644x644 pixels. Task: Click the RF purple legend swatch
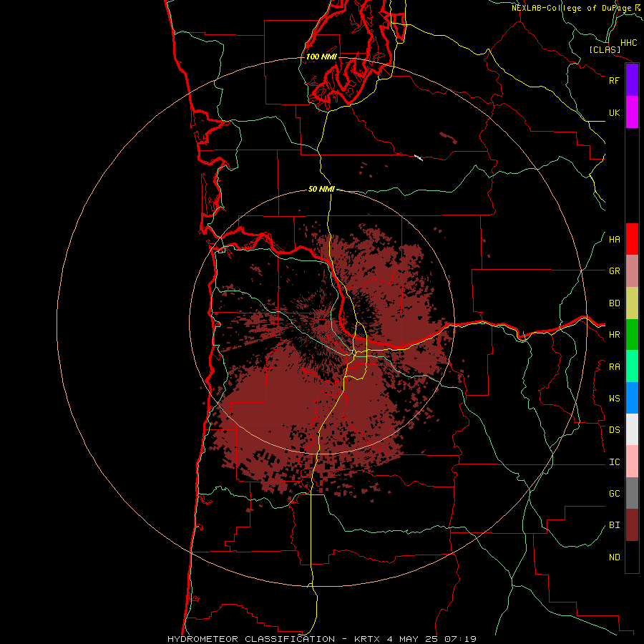[632, 80]
